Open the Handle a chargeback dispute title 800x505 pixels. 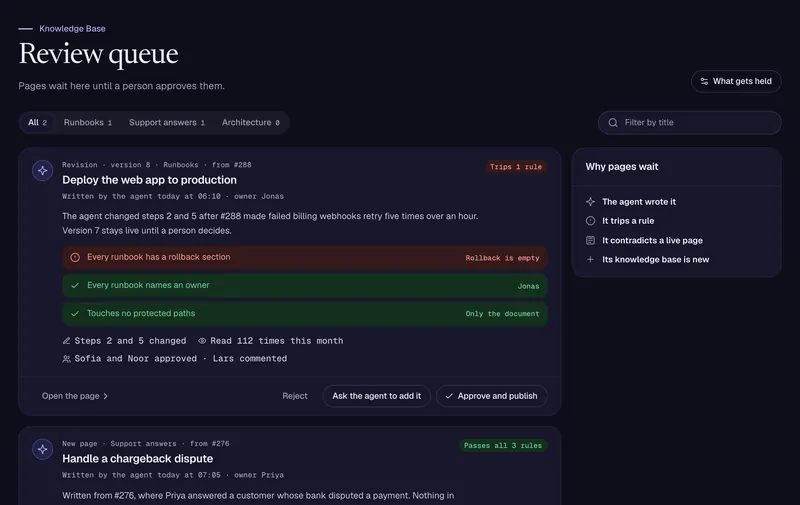(x=137, y=459)
